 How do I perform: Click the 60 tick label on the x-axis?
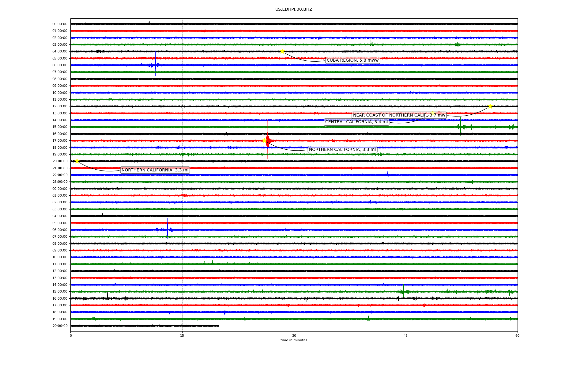517,335
